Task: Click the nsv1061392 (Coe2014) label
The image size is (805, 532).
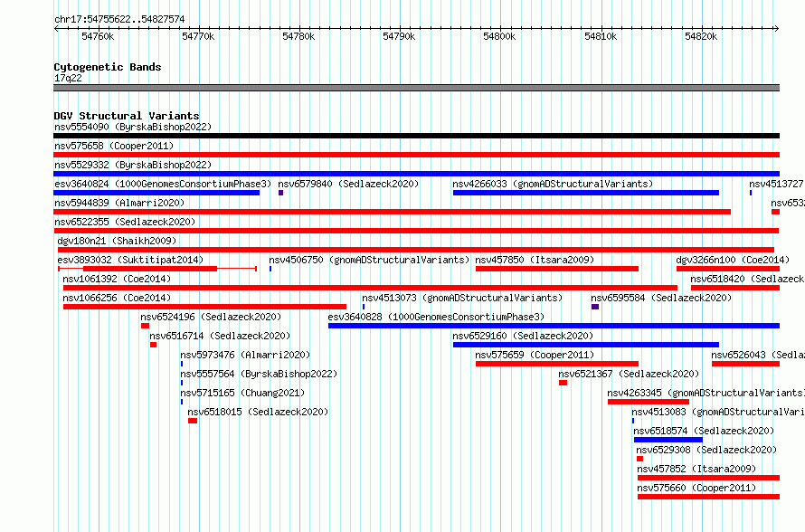Action: point(117,279)
